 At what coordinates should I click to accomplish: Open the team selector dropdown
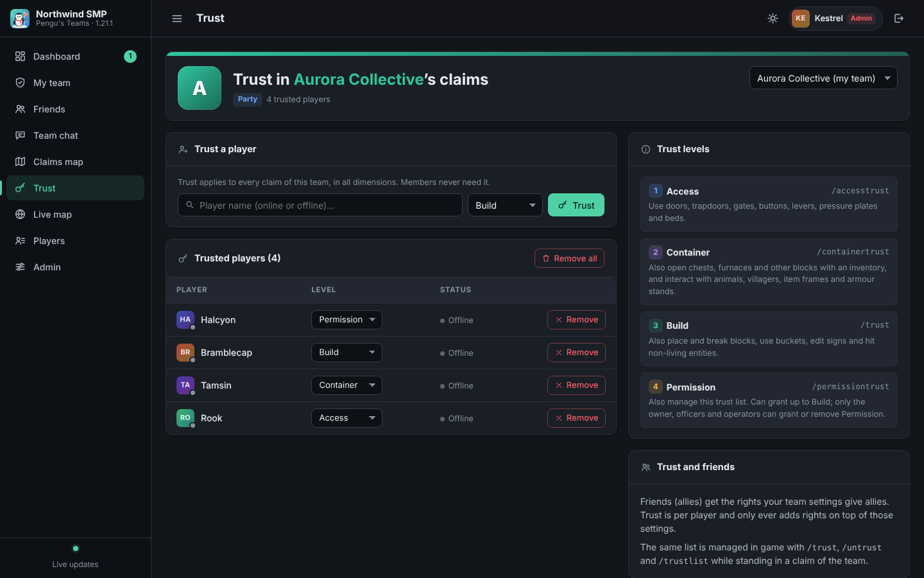pyautogui.click(x=823, y=78)
